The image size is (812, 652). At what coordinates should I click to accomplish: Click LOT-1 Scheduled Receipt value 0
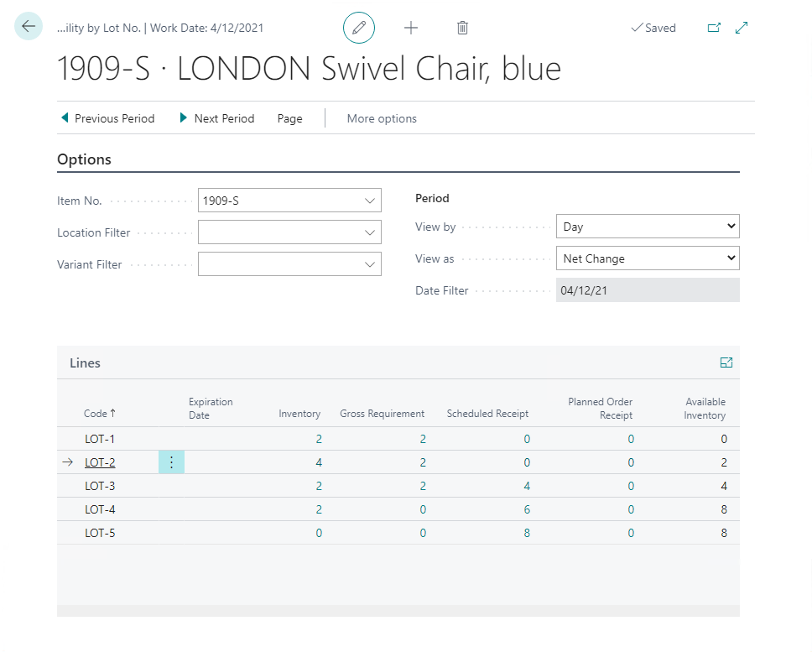527,439
